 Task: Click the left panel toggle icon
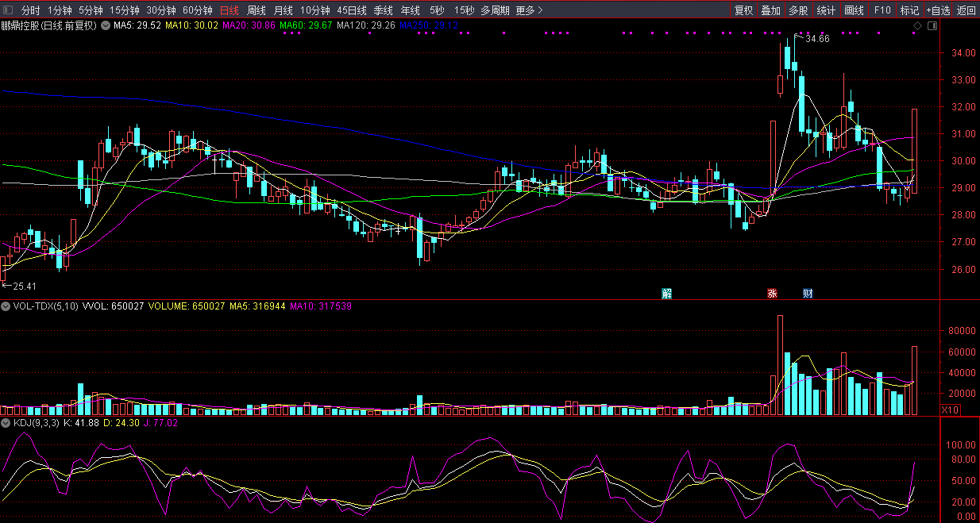tap(9, 10)
